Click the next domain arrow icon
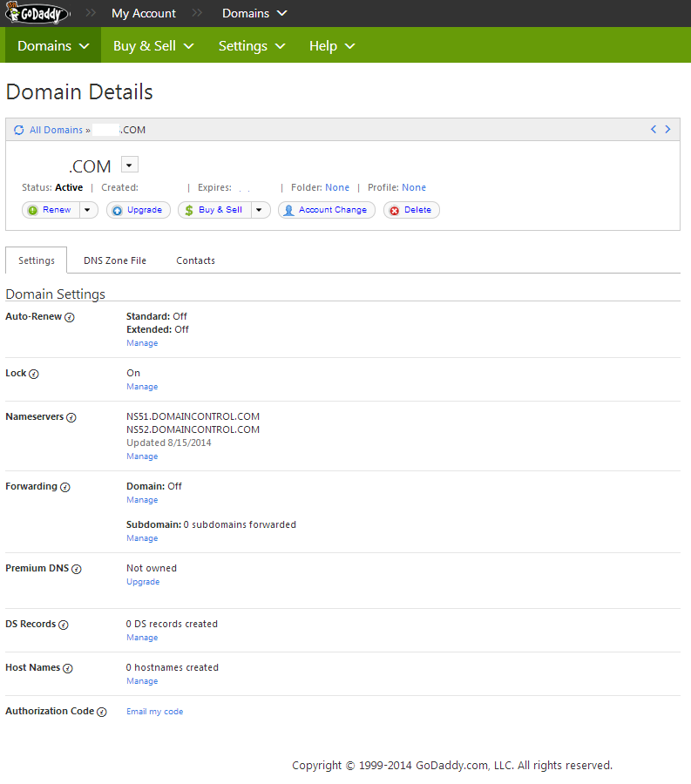Image resolution: width=691 pixels, height=784 pixels. pos(668,130)
